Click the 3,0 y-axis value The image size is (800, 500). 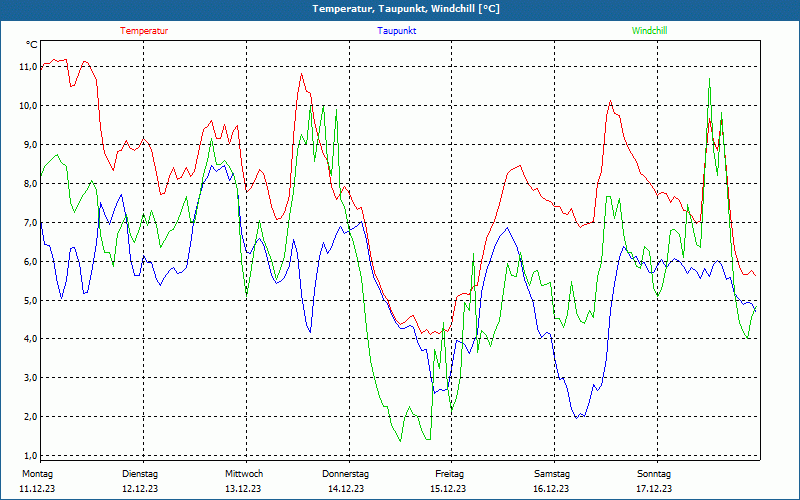click(x=30, y=378)
